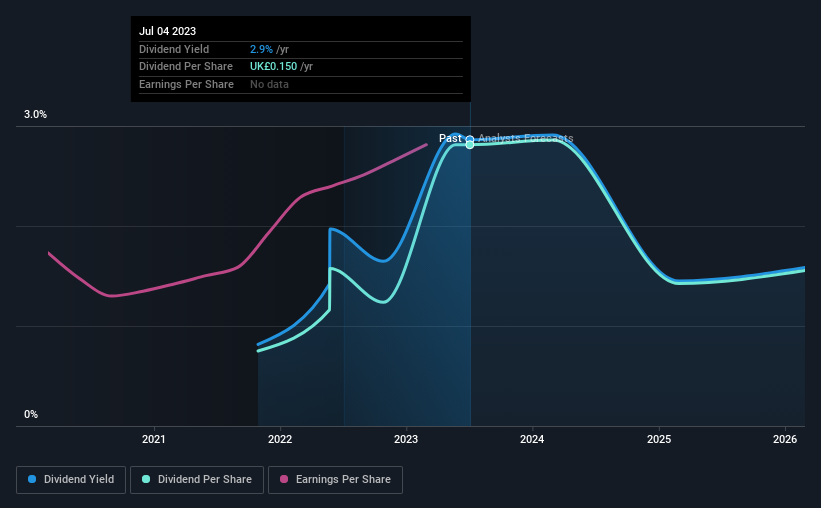Click the 2022 x-axis label
This screenshot has width=821, height=508.
pyautogui.click(x=280, y=439)
